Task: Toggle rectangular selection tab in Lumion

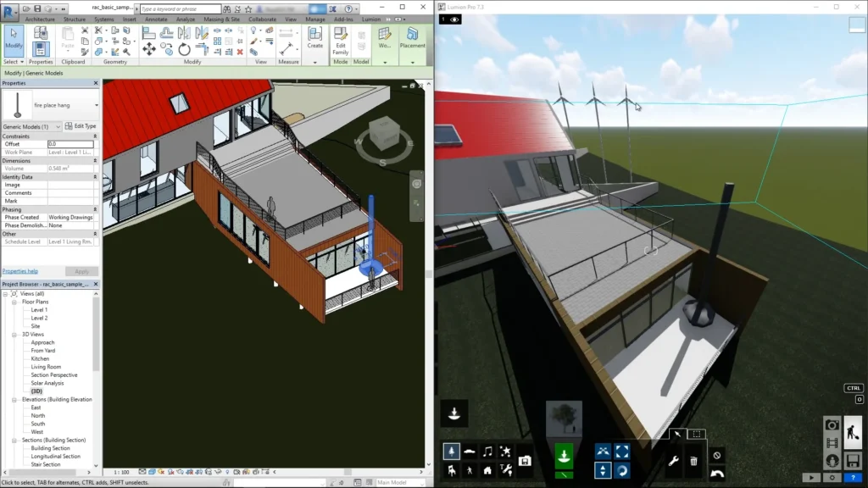Action: click(x=697, y=435)
